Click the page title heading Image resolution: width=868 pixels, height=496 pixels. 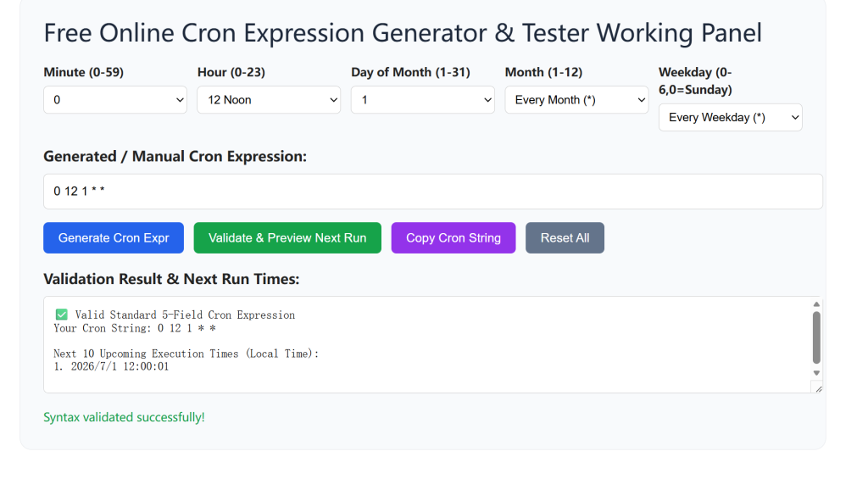(x=403, y=33)
